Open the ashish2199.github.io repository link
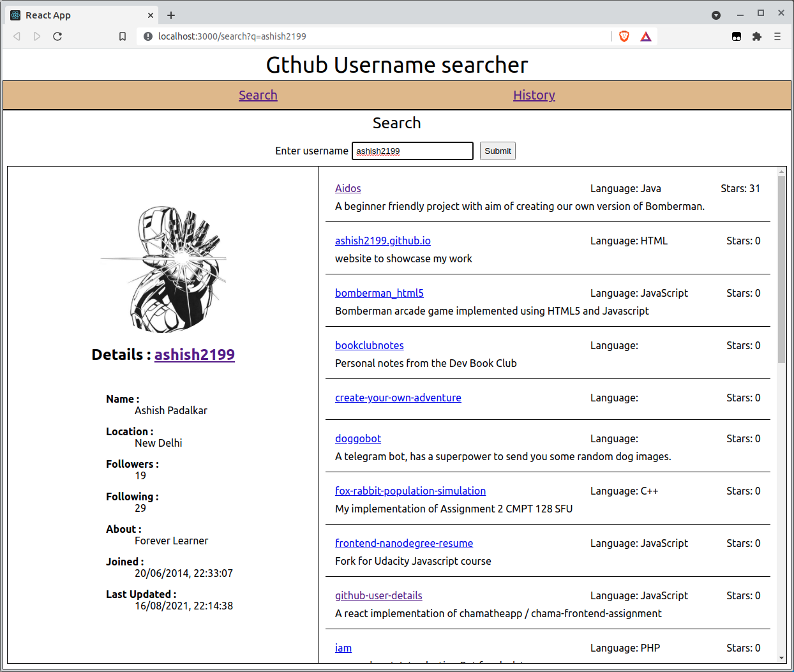 (x=383, y=241)
